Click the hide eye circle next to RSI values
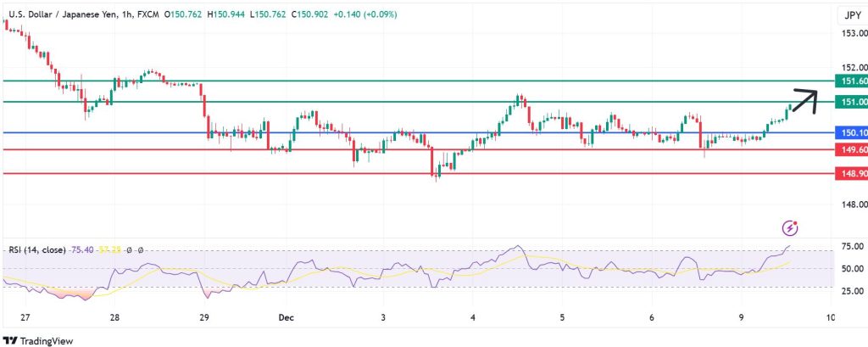The width and height of the screenshot is (868, 347). [131, 250]
